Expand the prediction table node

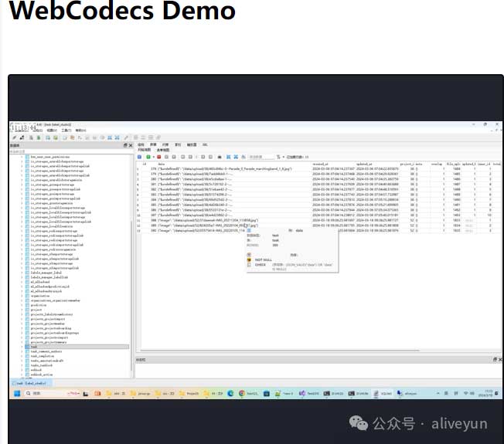point(21,304)
